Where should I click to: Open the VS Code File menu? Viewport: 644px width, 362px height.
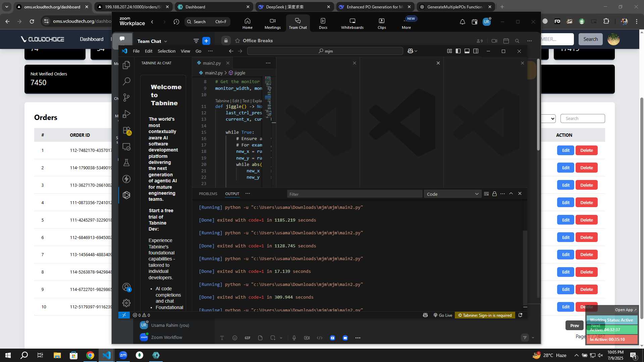pos(136,51)
